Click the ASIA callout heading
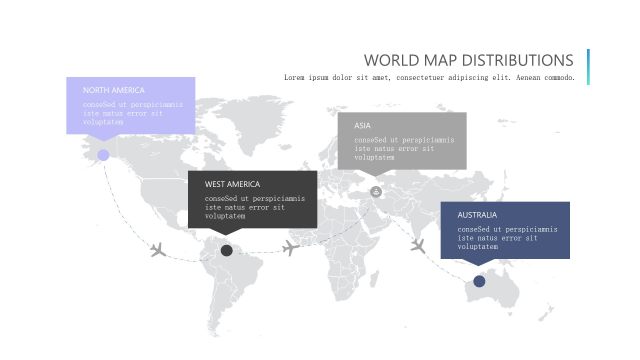Image resolution: width=640 pixels, height=360 pixels. 362,125
